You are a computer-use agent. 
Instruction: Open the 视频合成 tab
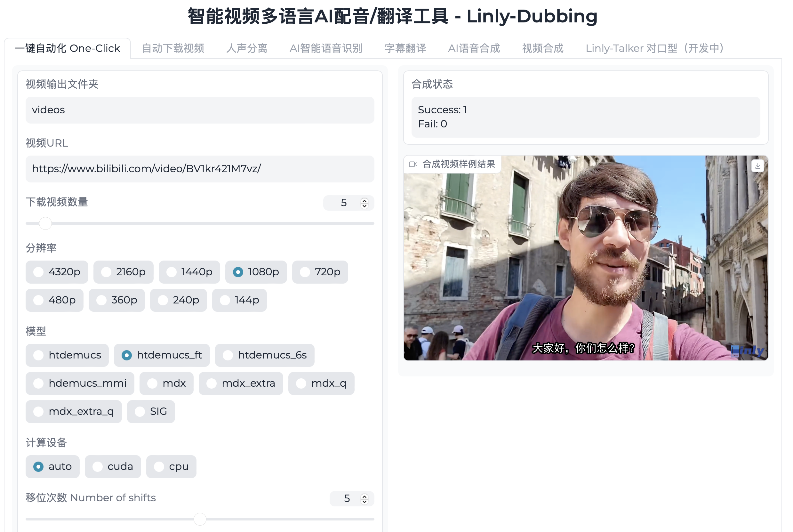pos(543,48)
